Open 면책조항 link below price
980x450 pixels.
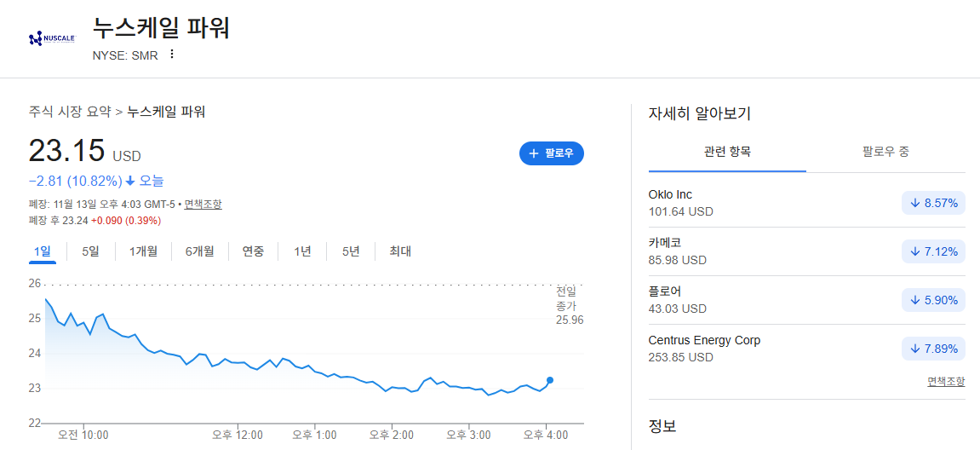click(x=203, y=204)
